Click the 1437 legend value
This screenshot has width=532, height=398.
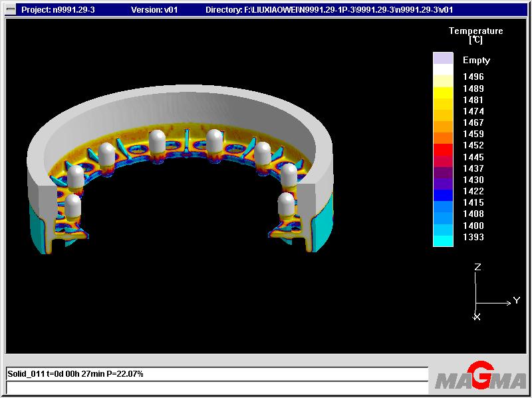click(473, 168)
